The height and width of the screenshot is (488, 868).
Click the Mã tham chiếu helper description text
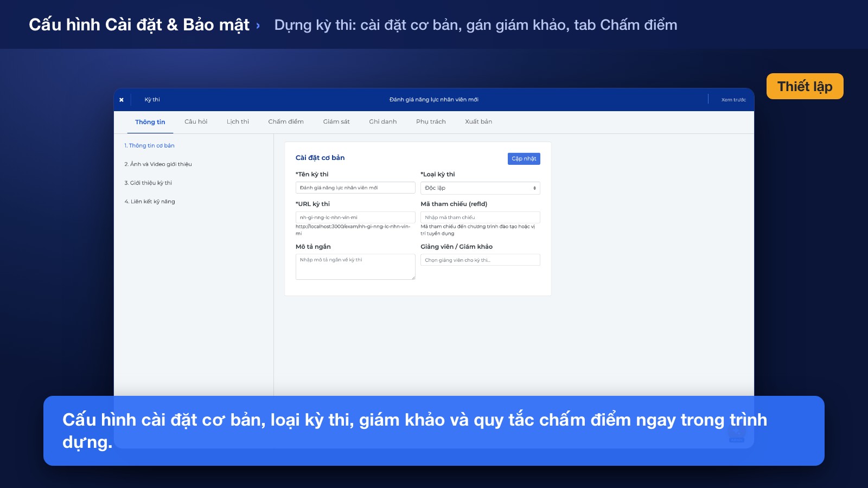click(478, 230)
